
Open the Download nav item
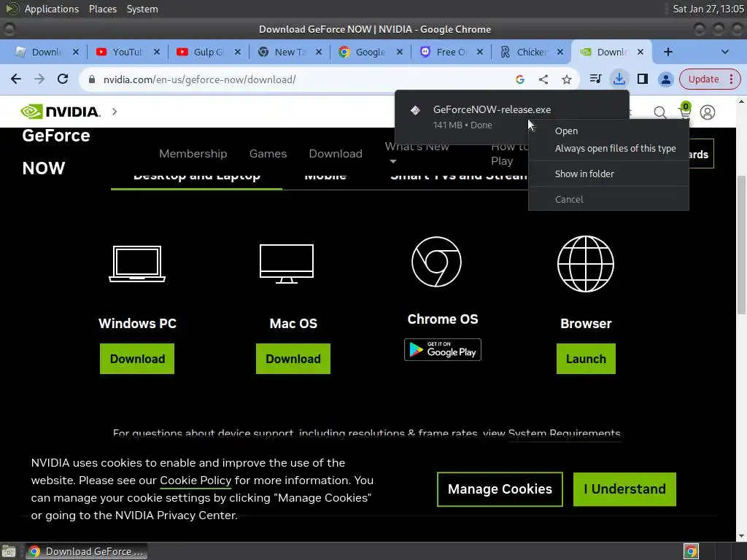336,153
